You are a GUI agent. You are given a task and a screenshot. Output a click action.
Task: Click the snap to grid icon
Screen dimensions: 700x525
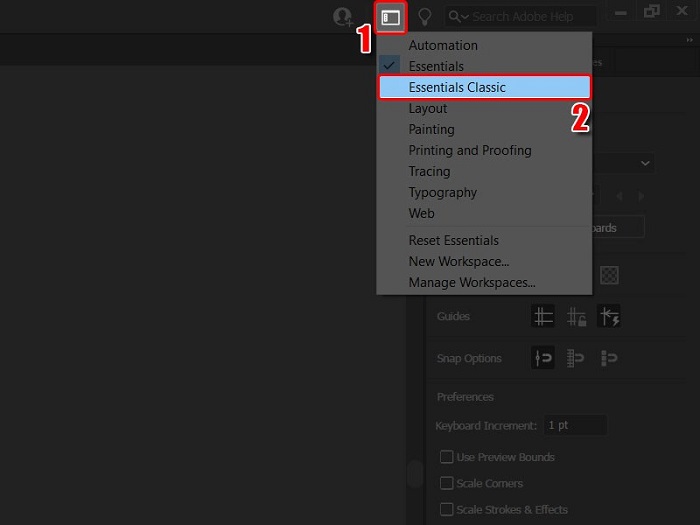576,358
